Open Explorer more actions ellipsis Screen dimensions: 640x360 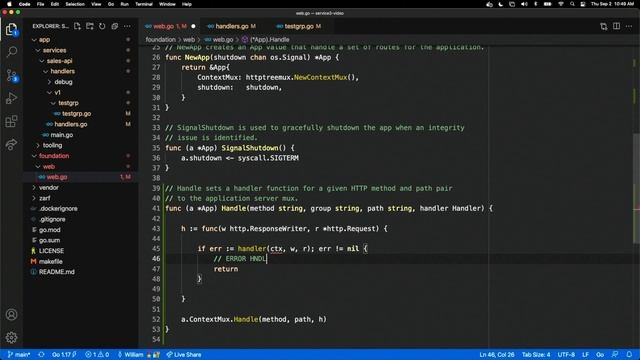tap(127, 26)
